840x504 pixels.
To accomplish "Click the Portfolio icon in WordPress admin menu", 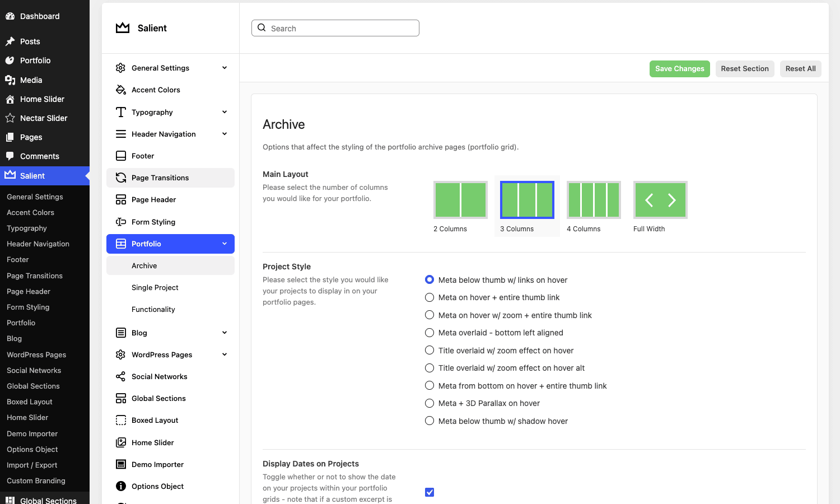I will point(10,60).
